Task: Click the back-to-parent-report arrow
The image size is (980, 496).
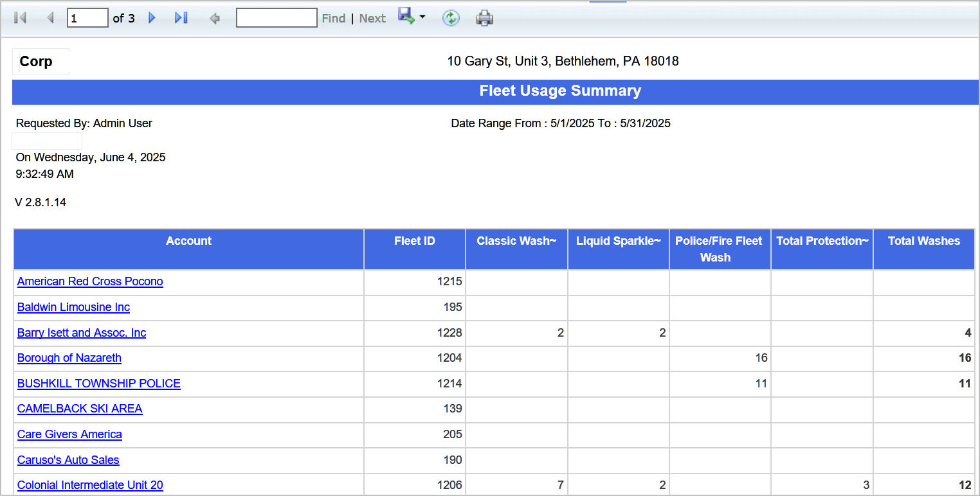Action: click(215, 19)
